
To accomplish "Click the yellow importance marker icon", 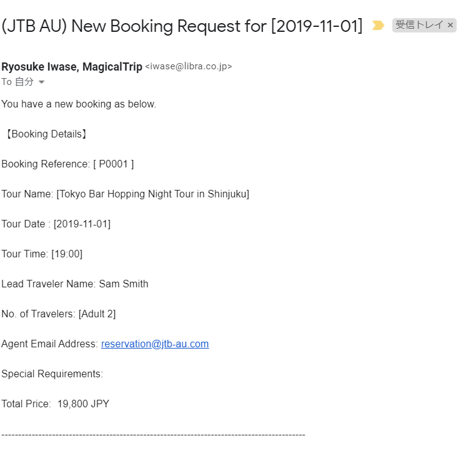I will pos(378,26).
